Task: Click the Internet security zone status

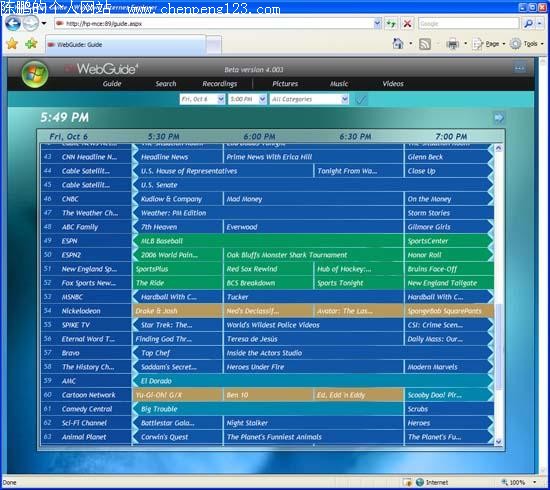Action: (x=432, y=483)
